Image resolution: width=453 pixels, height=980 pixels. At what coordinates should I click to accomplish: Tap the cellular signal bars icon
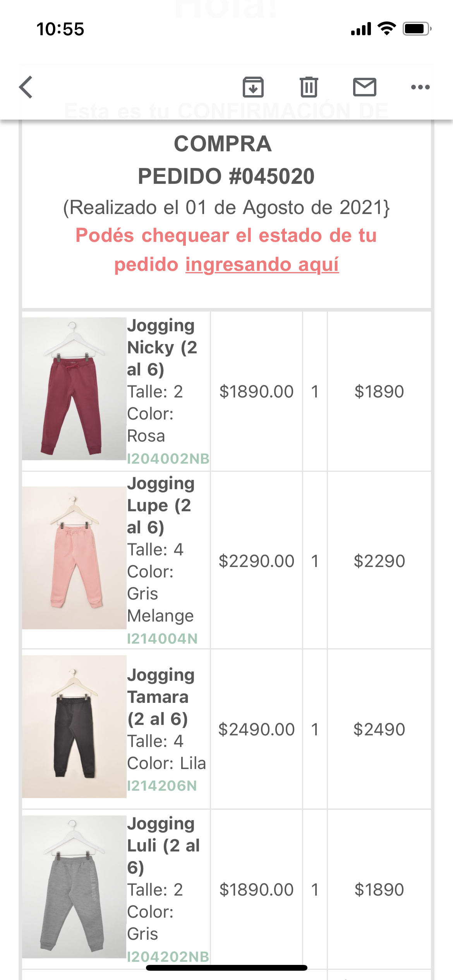click(x=361, y=29)
